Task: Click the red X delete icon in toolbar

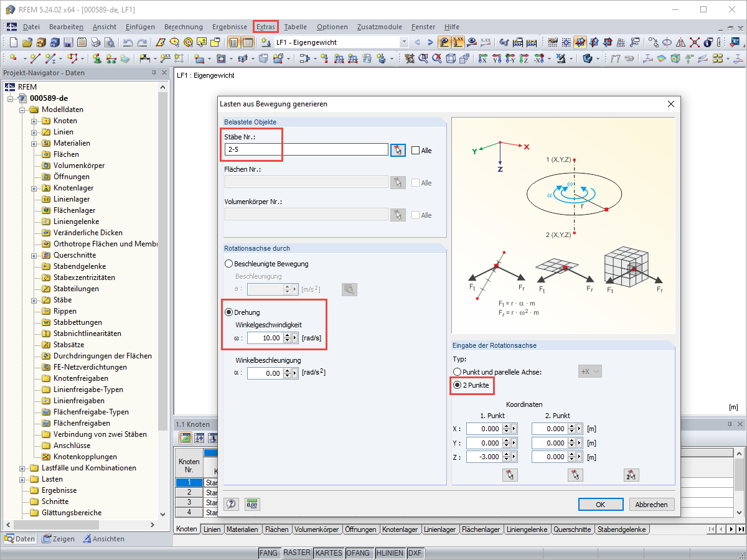Action: pyautogui.click(x=694, y=42)
